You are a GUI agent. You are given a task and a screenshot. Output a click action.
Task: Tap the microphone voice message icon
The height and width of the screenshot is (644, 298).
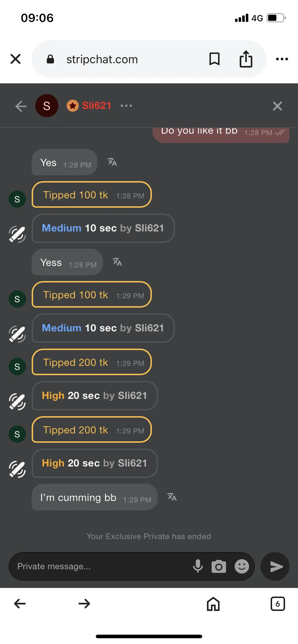(x=198, y=566)
